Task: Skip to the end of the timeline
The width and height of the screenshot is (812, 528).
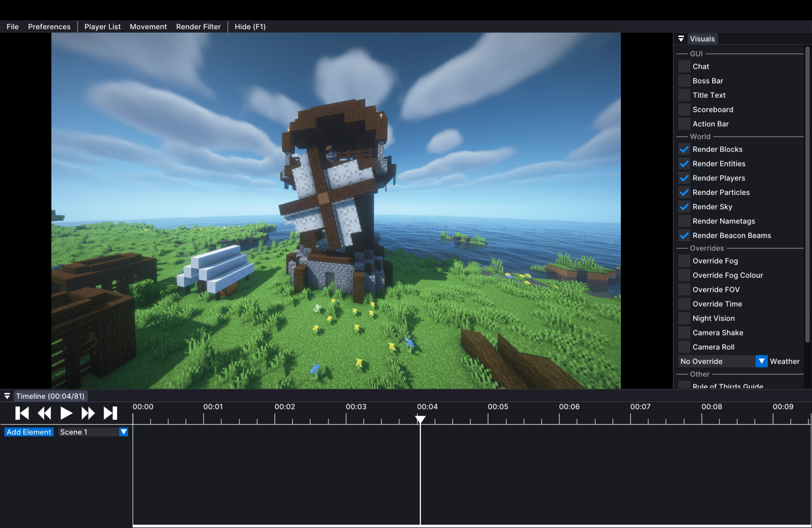Action: point(110,413)
